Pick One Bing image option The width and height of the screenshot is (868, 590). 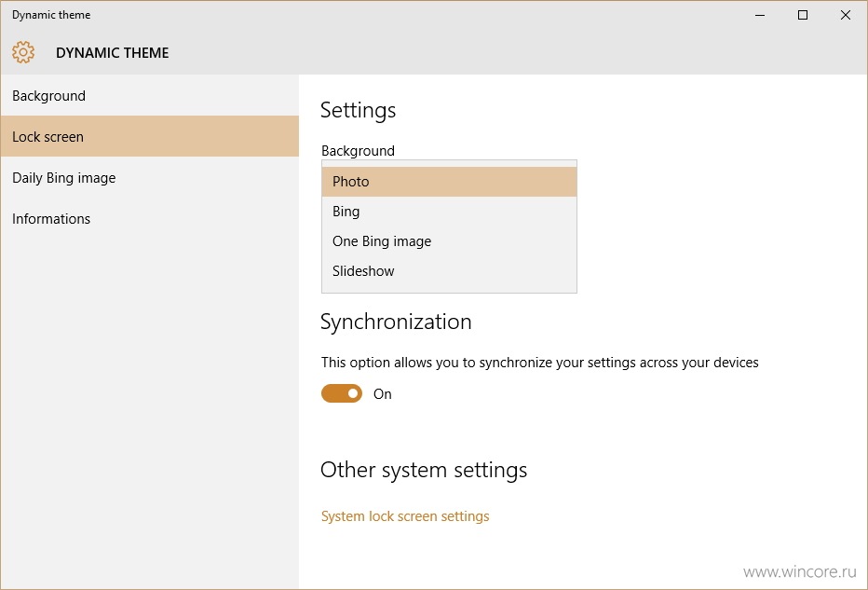coord(449,241)
